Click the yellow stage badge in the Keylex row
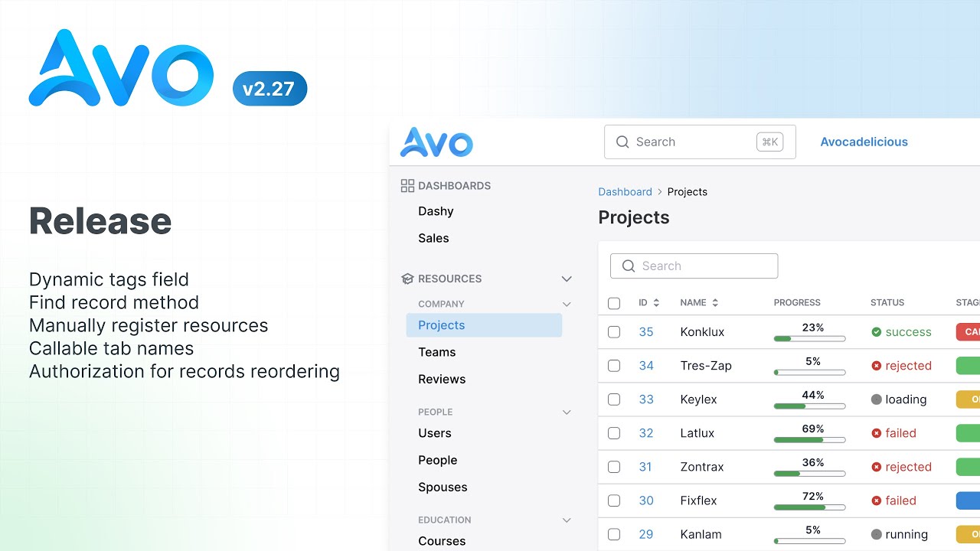Image resolution: width=980 pixels, height=551 pixels. tap(968, 399)
